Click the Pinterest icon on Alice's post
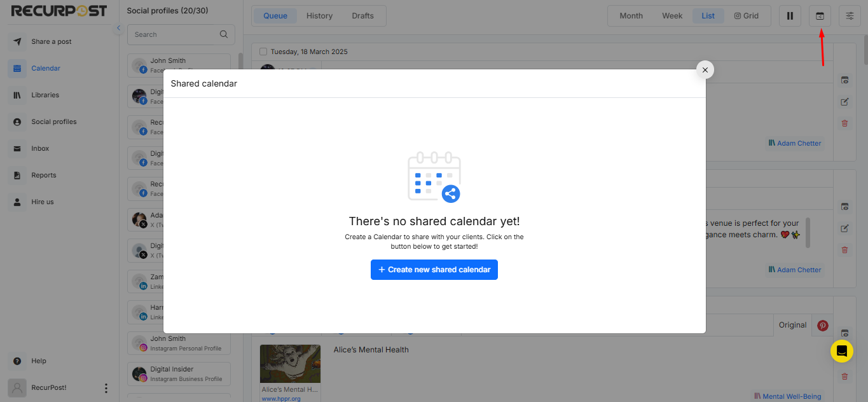This screenshot has width=868, height=402. pyautogui.click(x=822, y=325)
